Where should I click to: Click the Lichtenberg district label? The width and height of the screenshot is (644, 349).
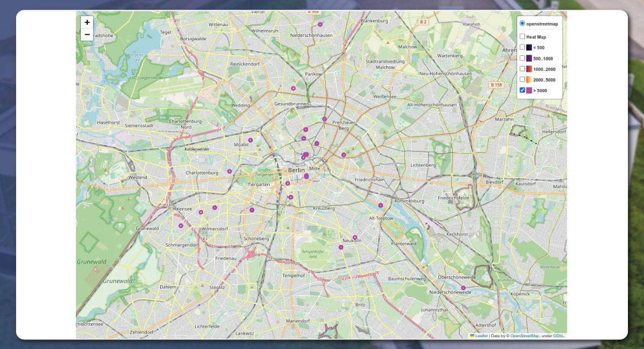click(x=423, y=165)
